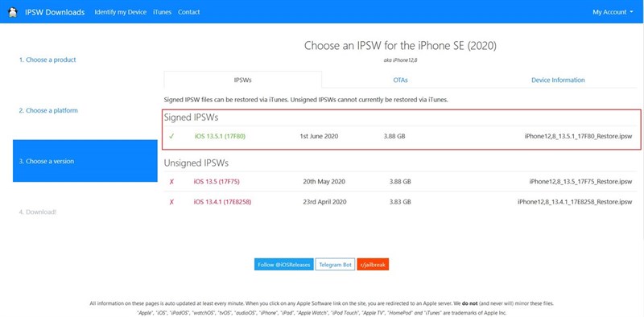Viewport: 644px width, 317px height.
Task: Open the Contact page link
Action: pos(189,12)
